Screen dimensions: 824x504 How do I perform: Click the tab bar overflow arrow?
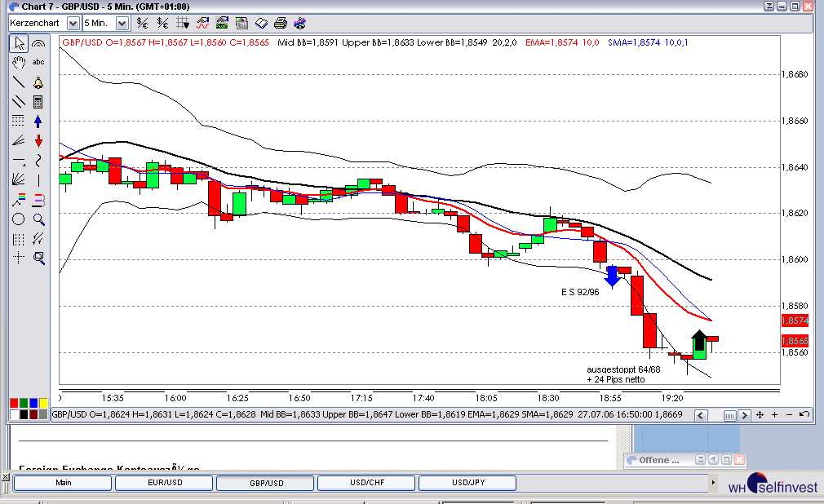[x=713, y=482]
